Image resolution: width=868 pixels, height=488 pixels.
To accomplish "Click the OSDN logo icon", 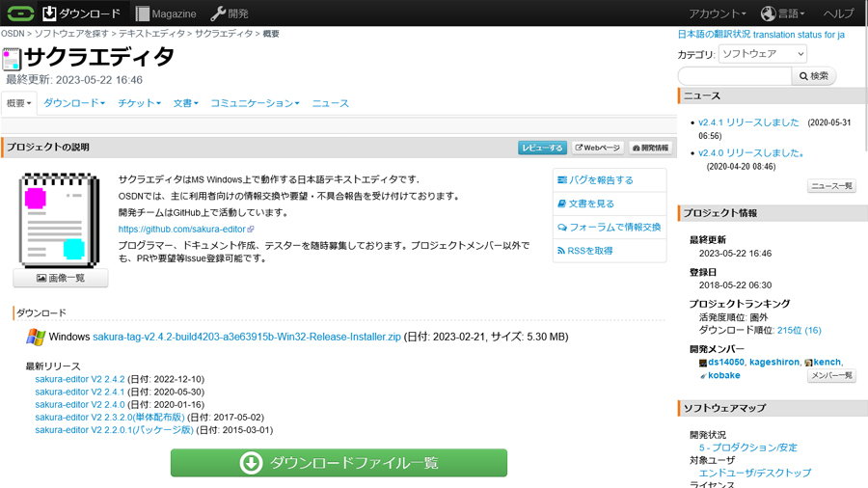I will pyautogui.click(x=18, y=14).
